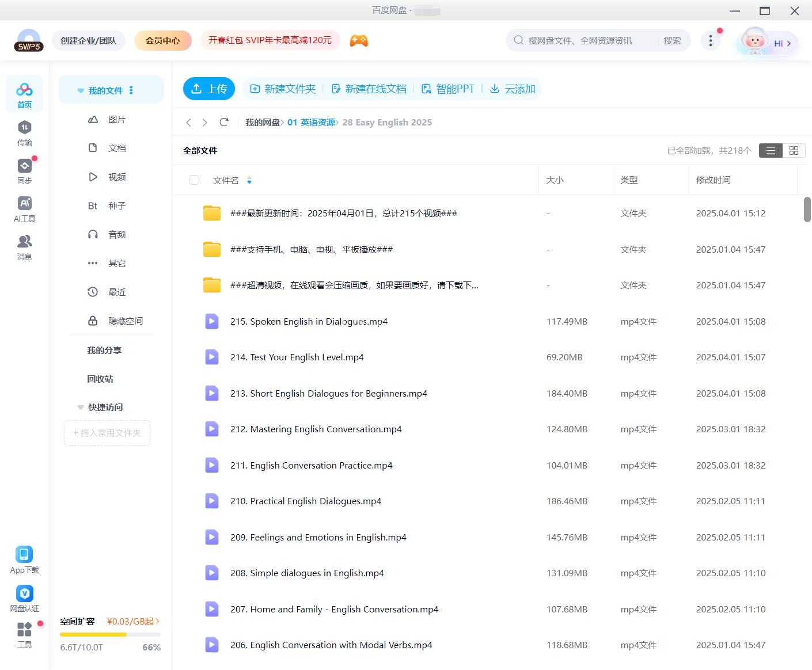
Task: Click video icon of 214. Test Your English
Action: click(212, 357)
